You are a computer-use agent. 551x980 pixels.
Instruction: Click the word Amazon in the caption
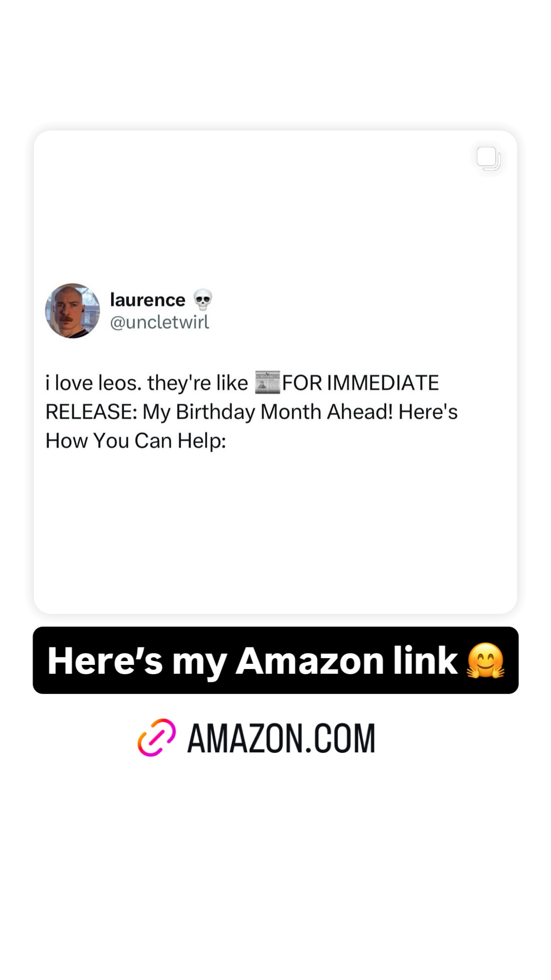coord(309,661)
